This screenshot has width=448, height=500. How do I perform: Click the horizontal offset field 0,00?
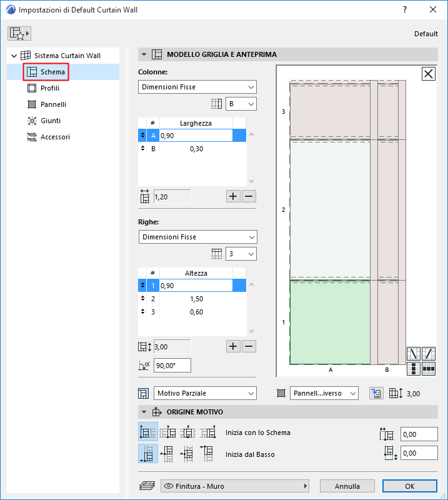pyautogui.click(x=419, y=434)
